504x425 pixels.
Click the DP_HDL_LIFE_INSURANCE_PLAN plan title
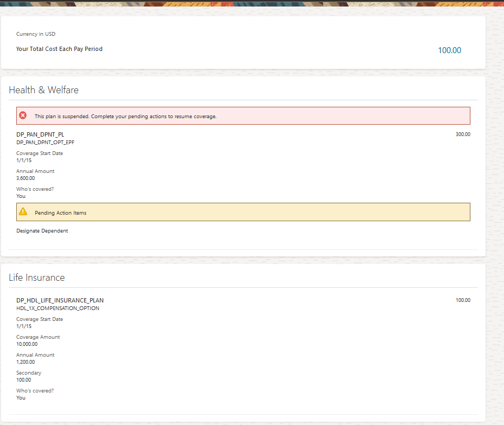[x=60, y=300]
